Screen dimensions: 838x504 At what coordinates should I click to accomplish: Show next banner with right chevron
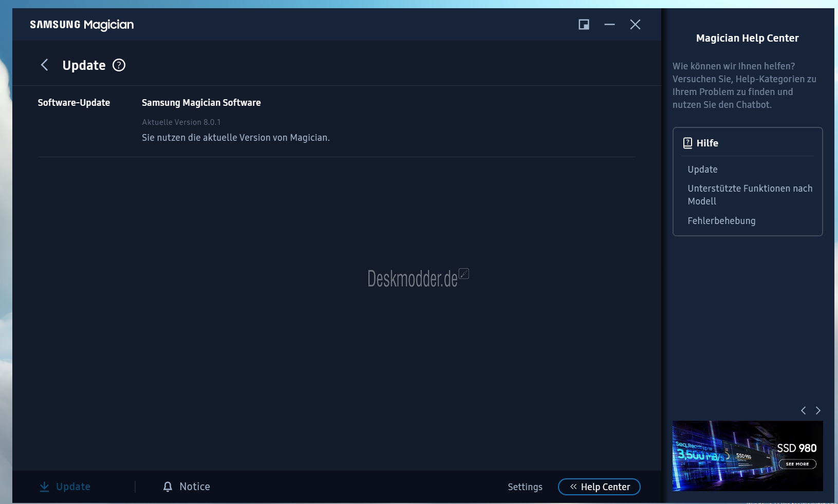pyautogui.click(x=818, y=410)
